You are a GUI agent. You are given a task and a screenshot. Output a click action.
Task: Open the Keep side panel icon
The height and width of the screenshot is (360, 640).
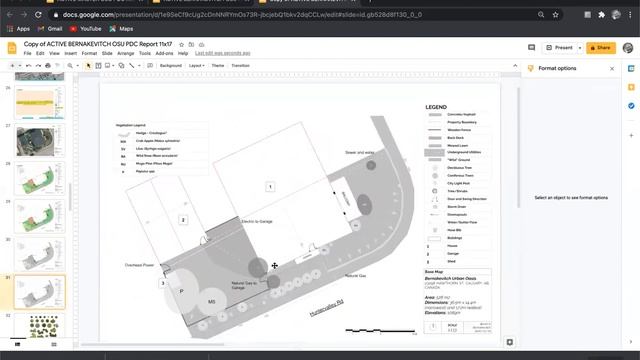[x=631, y=87]
